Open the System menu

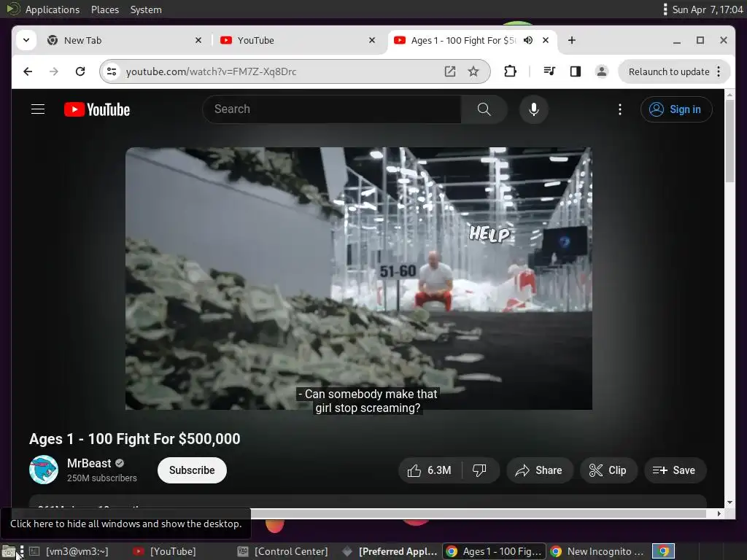tap(146, 9)
